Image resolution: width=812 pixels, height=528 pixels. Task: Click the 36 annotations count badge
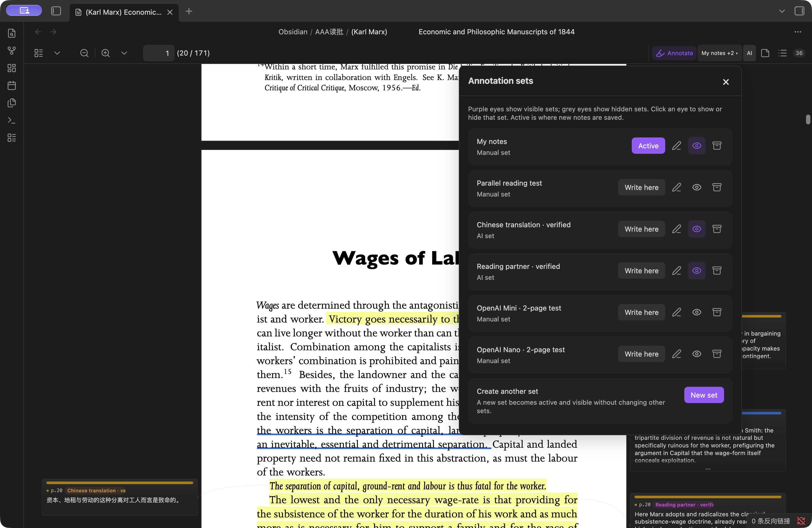point(799,53)
